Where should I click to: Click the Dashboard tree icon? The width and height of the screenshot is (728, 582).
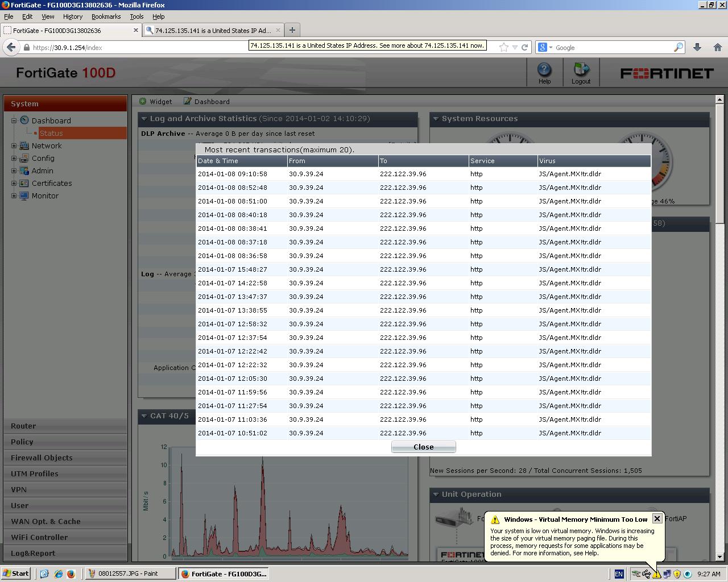click(x=24, y=120)
